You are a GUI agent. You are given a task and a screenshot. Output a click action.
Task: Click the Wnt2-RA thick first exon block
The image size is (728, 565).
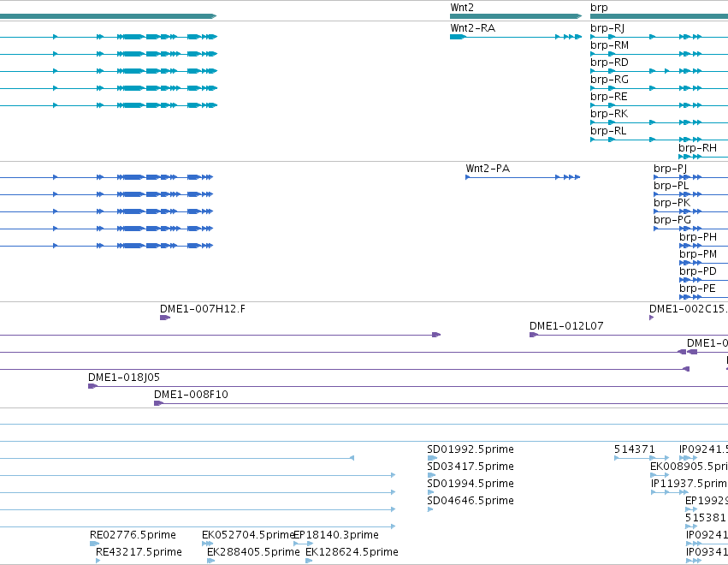(x=458, y=37)
